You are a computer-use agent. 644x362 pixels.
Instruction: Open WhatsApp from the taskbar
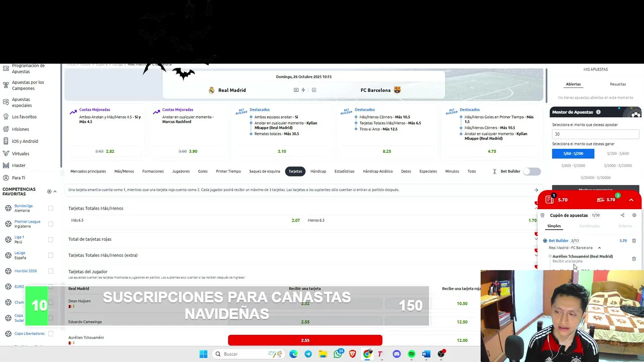338,354
